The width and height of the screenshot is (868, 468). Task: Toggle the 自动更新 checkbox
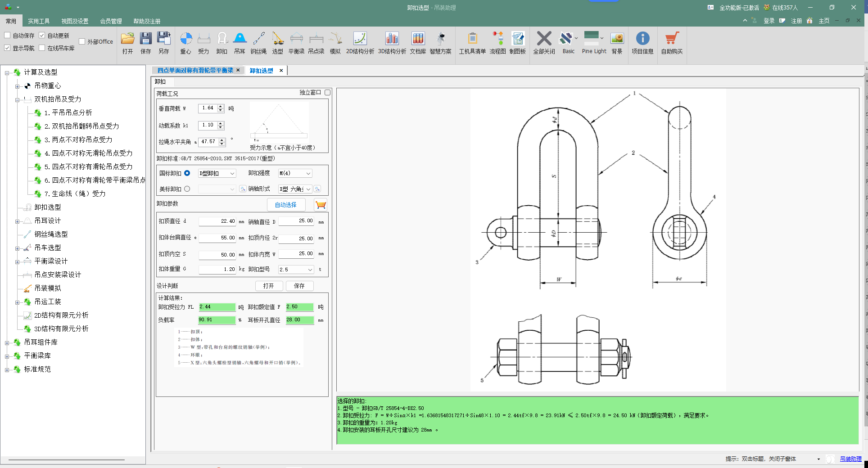[42, 35]
